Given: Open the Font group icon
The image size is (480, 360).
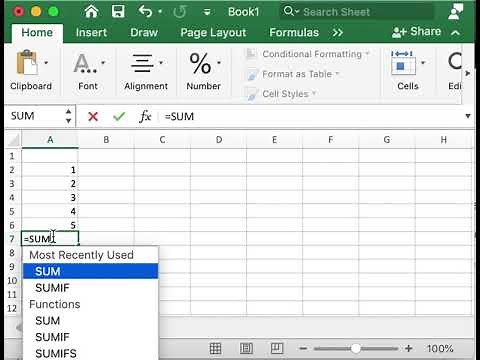Looking at the screenshot, I should (85, 63).
